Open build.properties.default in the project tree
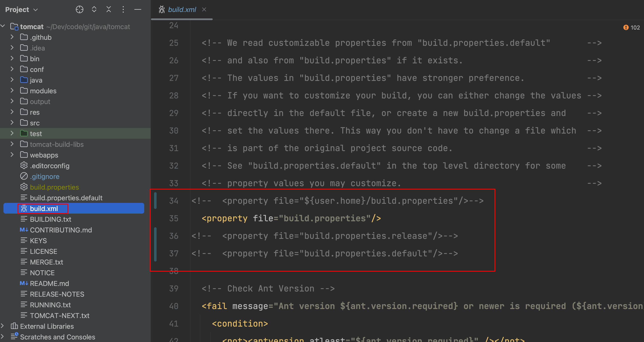This screenshot has width=644, height=342. 66,198
